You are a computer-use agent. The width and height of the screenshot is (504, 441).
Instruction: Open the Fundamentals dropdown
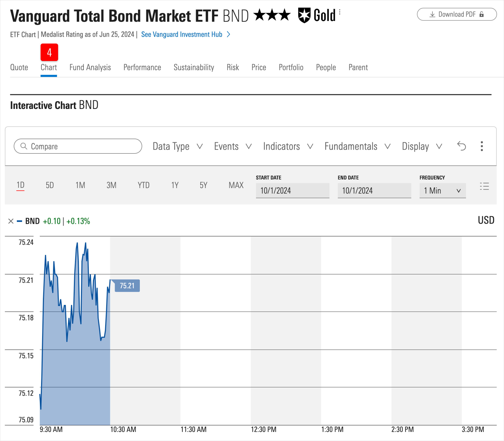pyautogui.click(x=358, y=146)
